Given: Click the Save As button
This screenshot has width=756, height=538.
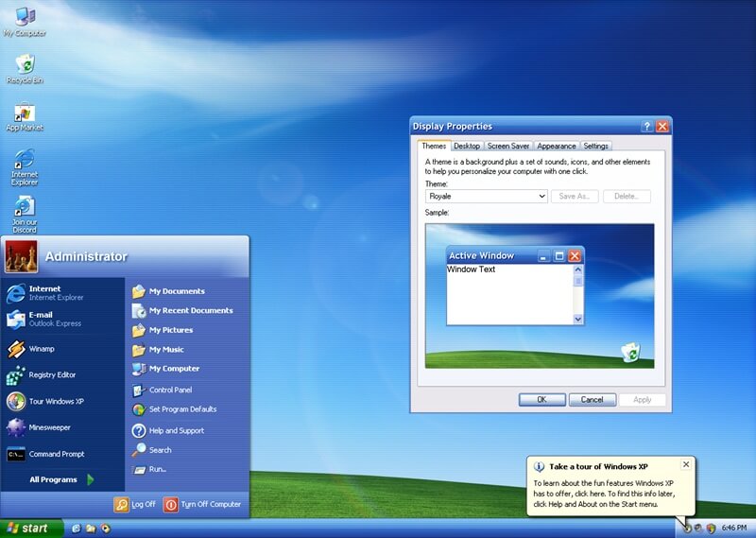Looking at the screenshot, I should click(575, 197).
